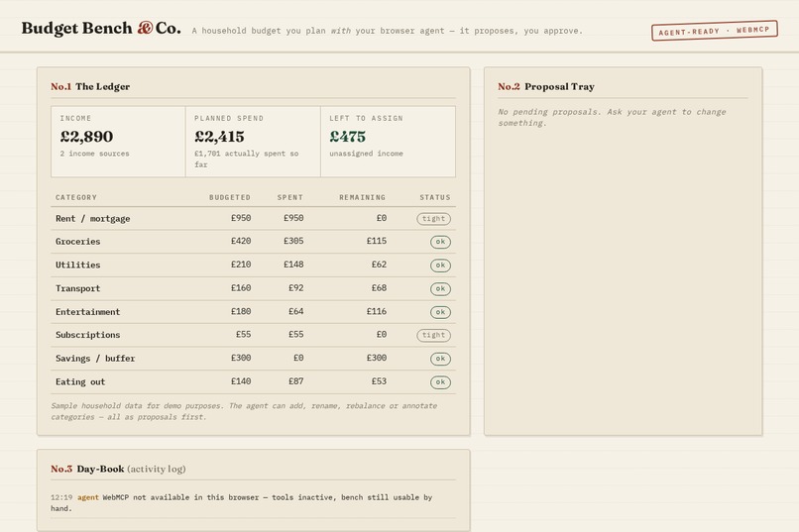Viewport: 799px width, 532px height.
Task: Click the ok status pill for Transport
Action: (440, 288)
